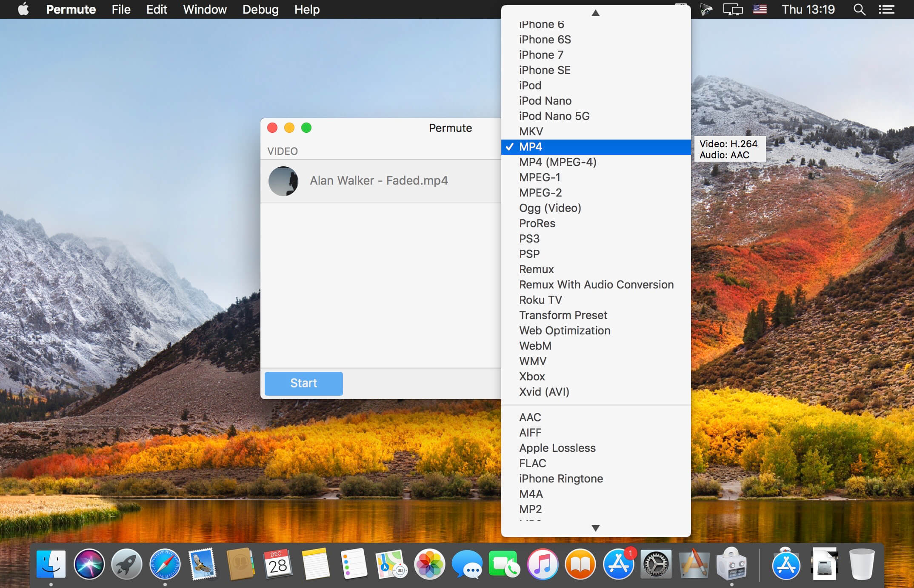Open the File menu
Screen dimensions: 914x588
121,9
